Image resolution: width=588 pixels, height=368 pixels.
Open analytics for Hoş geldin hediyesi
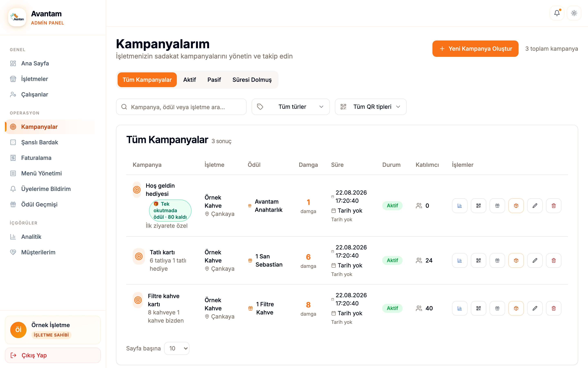click(459, 206)
